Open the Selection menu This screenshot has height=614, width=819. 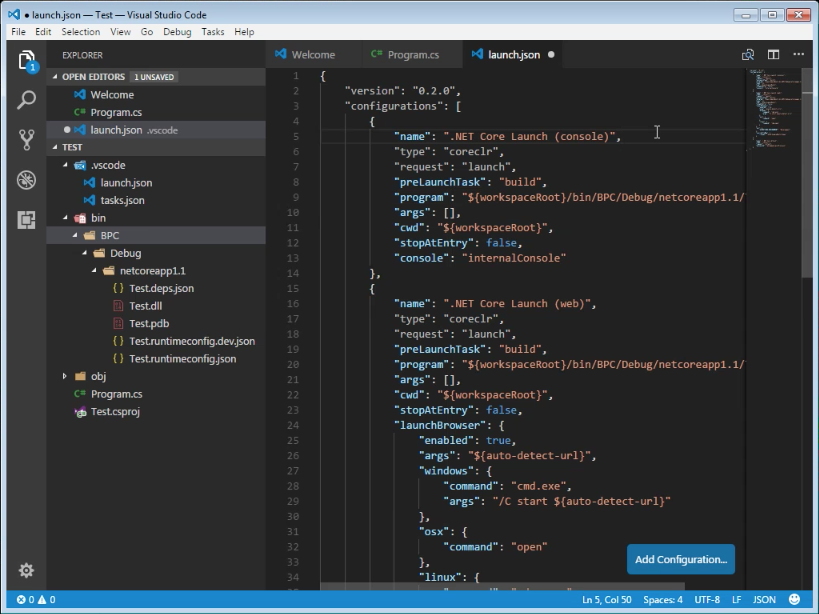coord(80,32)
